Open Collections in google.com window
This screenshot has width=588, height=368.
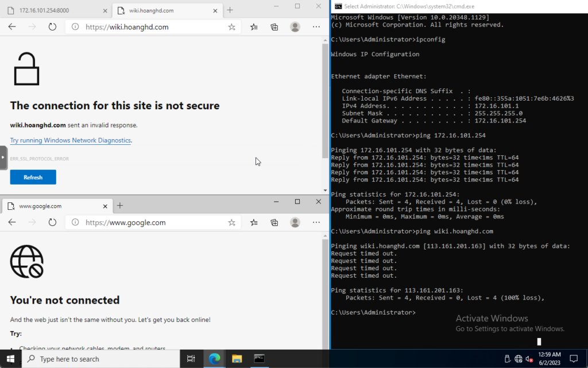tap(274, 223)
